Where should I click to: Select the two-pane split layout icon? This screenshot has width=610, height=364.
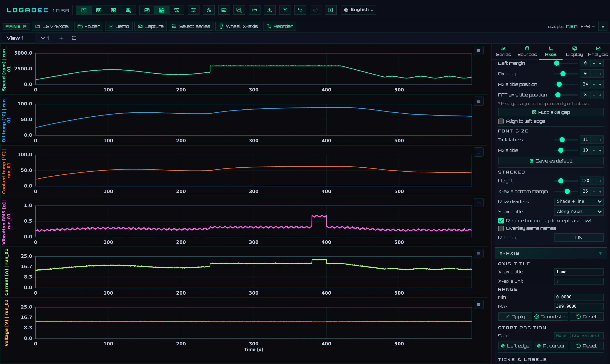99,10
